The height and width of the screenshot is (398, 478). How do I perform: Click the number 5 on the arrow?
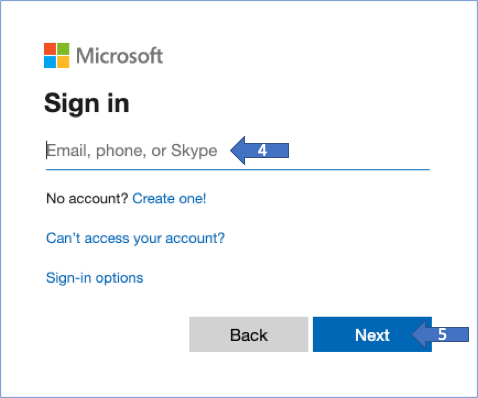442,334
